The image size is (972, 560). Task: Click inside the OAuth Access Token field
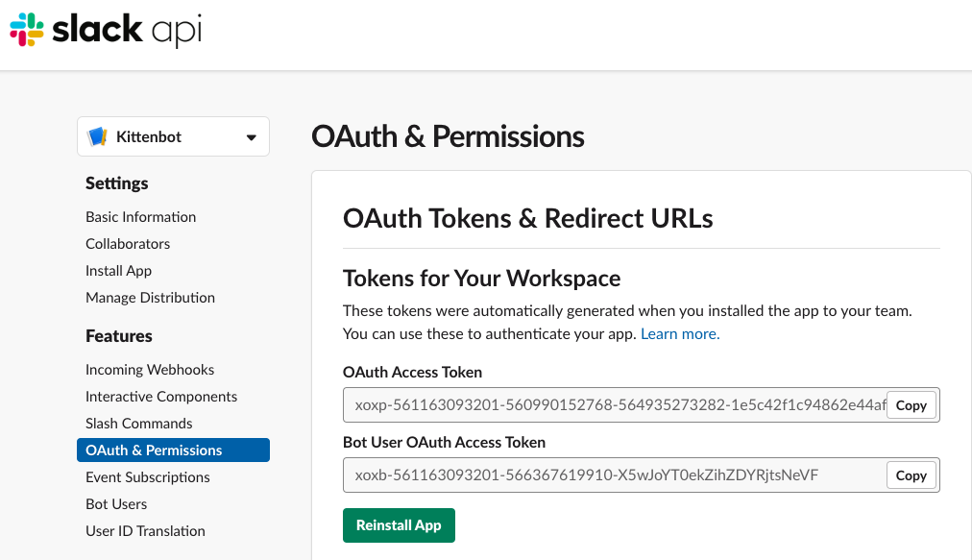615,405
